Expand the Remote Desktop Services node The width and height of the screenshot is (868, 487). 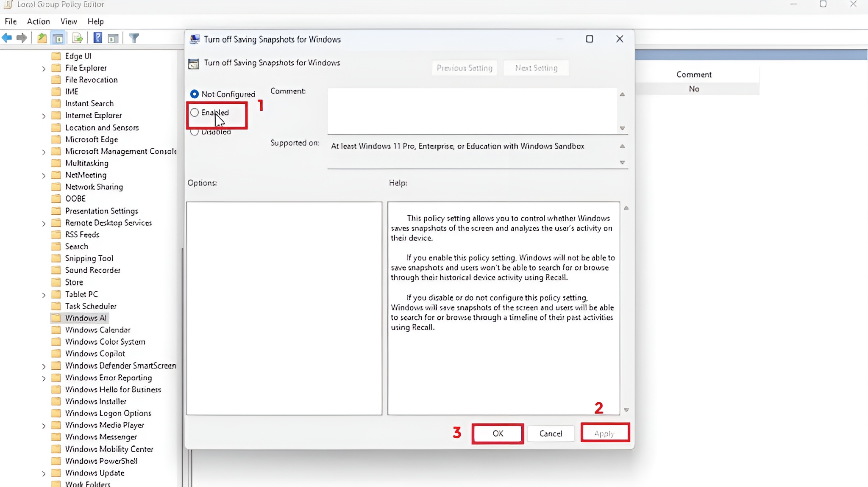pyautogui.click(x=44, y=223)
